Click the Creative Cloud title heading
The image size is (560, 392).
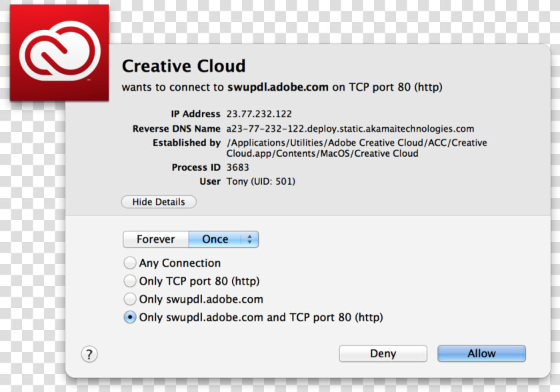(x=183, y=66)
